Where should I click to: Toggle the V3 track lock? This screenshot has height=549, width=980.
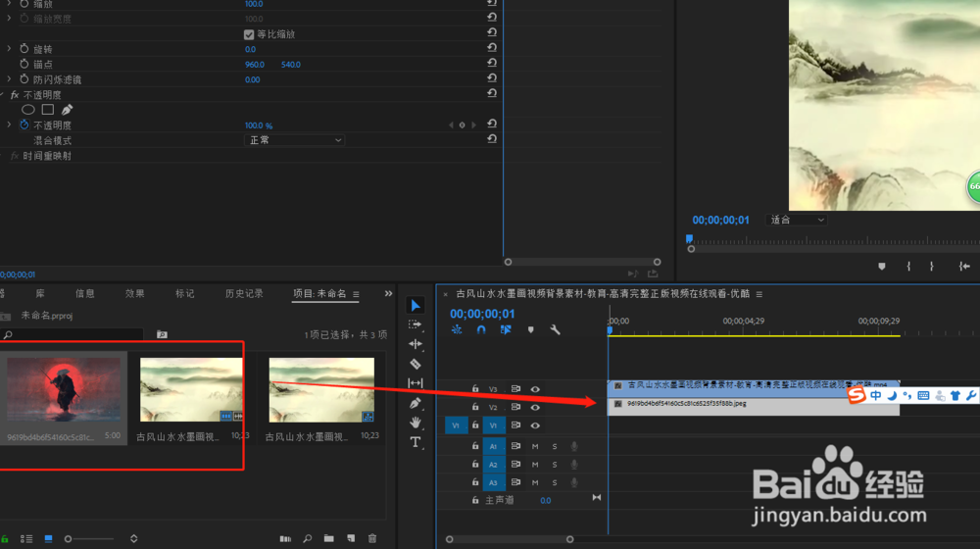coord(475,389)
